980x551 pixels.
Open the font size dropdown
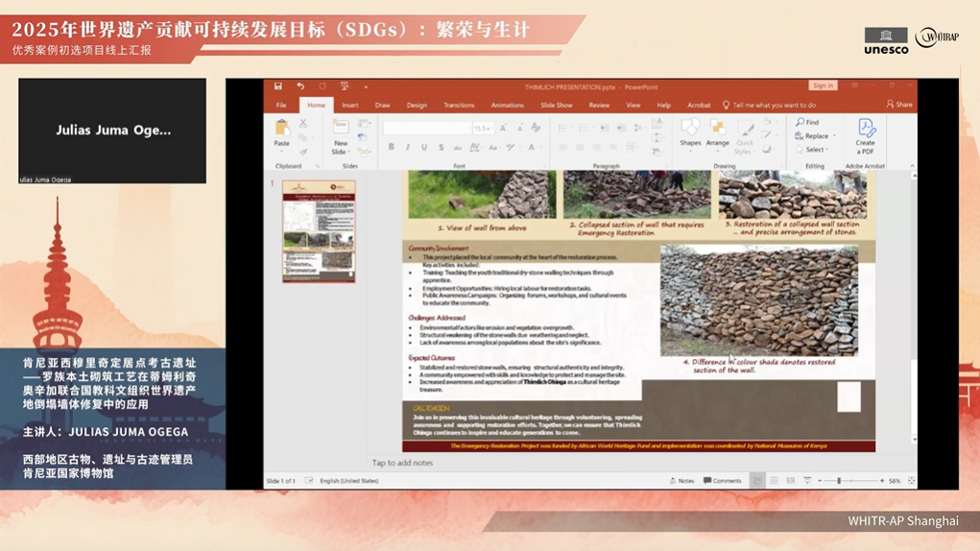(x=493, y=128)
